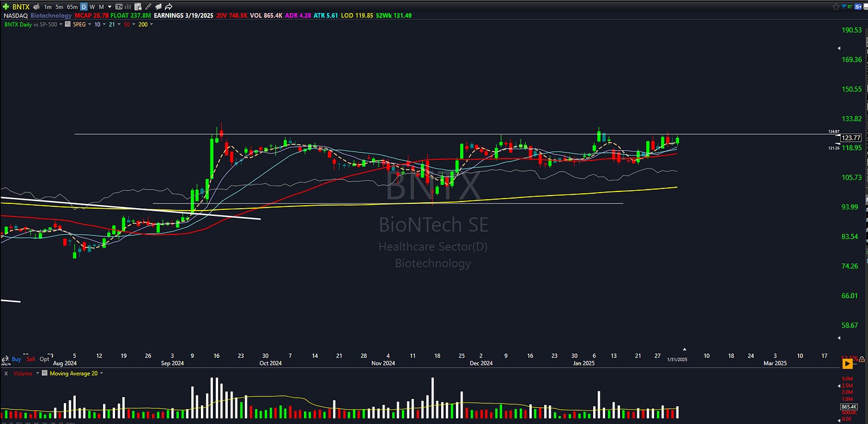Open the yellow 200 moving average dropdown
The width and height of the screenshot is (868, 424).
(x=151, y=24)
